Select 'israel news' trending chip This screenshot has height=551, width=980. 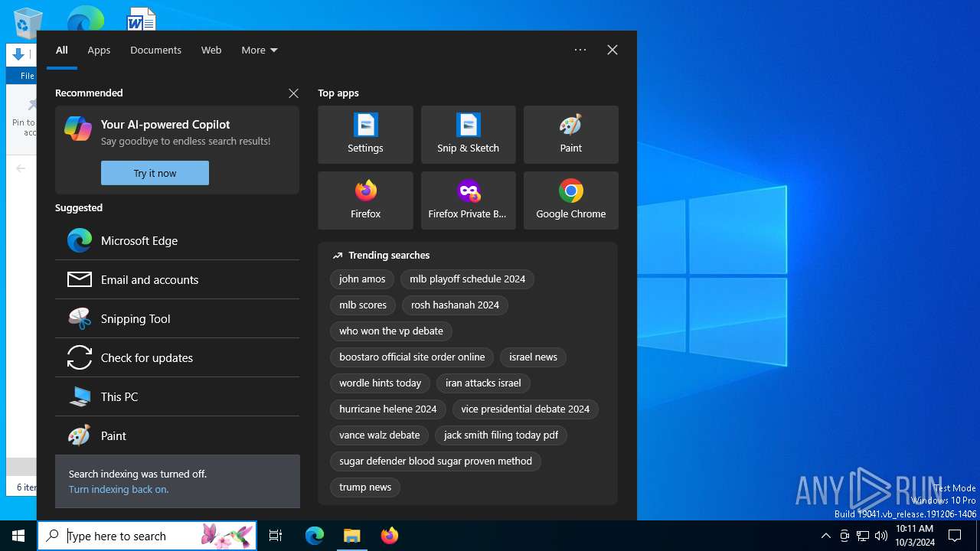tap(533, 357)
